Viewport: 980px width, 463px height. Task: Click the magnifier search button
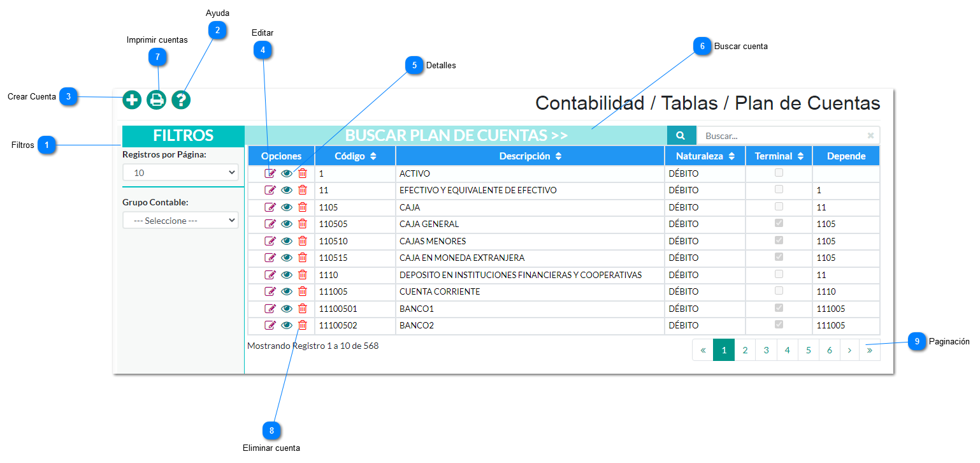click(681, 135)
